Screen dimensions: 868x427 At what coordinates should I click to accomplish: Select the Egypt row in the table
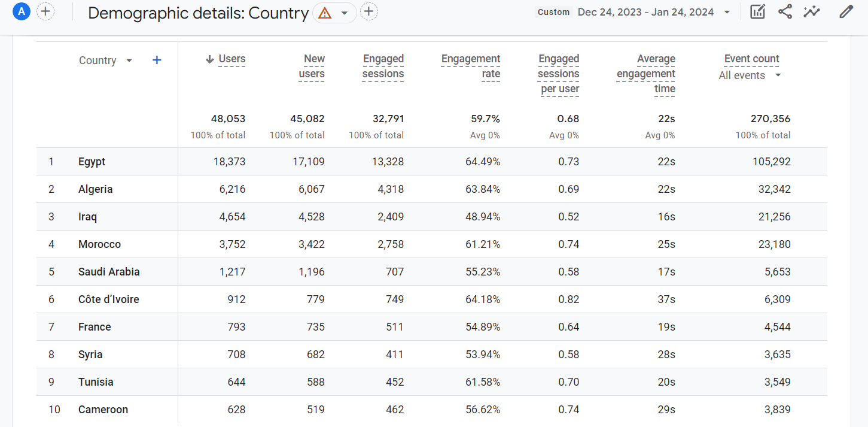click(x=92, y=162)
